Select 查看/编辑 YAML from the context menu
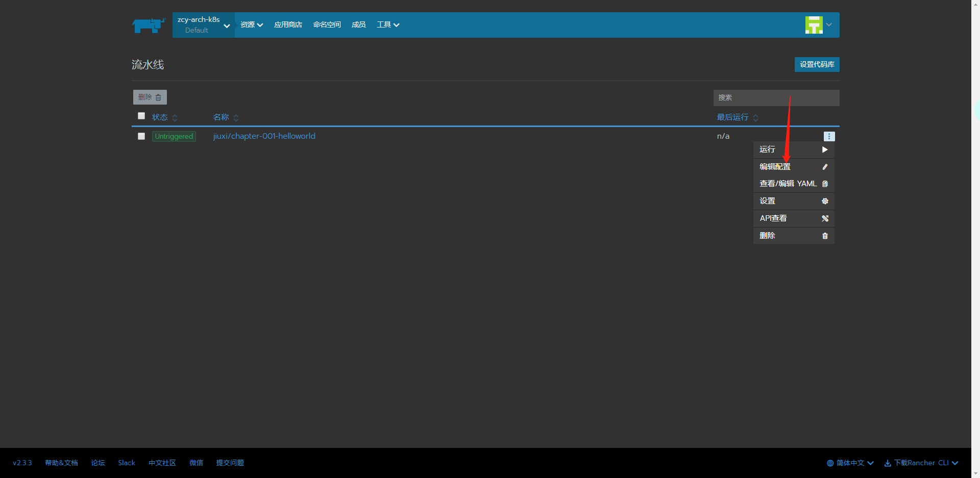The height and width of the screenshot is (478, 980). pyautogui.click(x=794, y=184)
